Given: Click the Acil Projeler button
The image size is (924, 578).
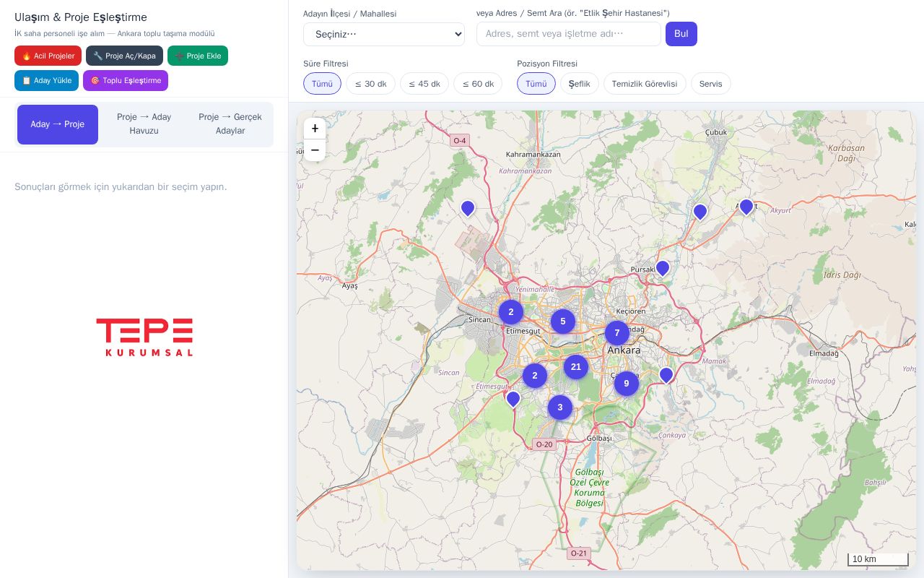Looking at the screenshot, I should click(48, 56).
